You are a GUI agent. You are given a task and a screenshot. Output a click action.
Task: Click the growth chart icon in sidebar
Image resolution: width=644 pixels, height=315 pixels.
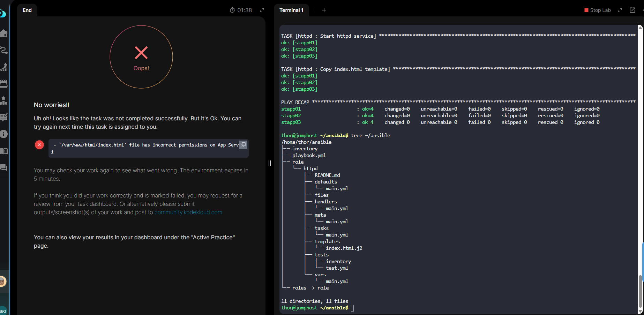pyautogui.click(x=3, y=67)
